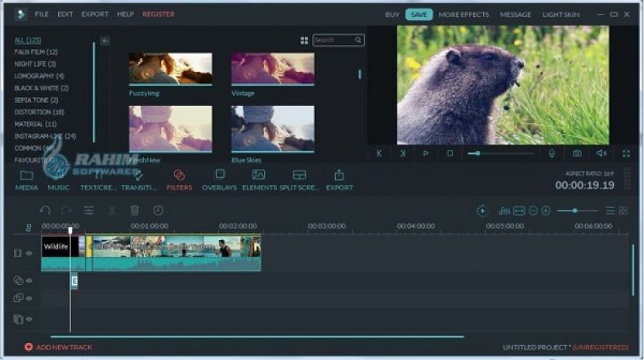The height and width of the screenshot is (360, 644).
Task: Open the File menu
Action: pos(41,15)
